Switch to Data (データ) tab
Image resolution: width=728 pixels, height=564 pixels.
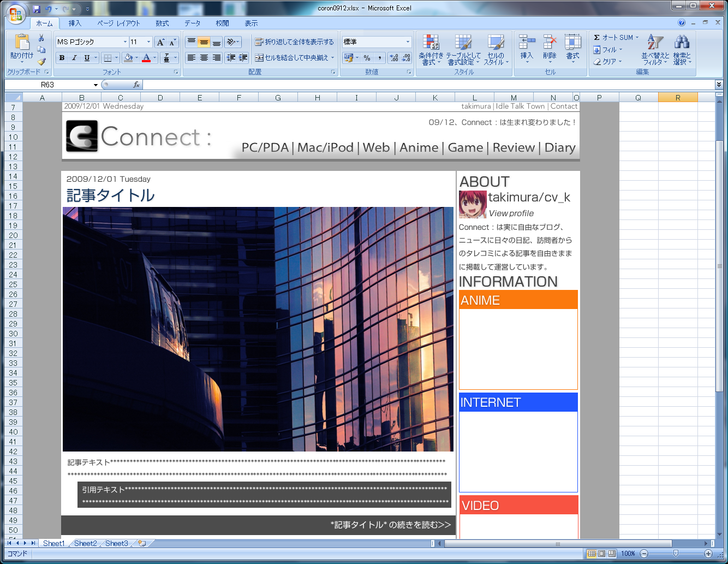coord(192,23)
